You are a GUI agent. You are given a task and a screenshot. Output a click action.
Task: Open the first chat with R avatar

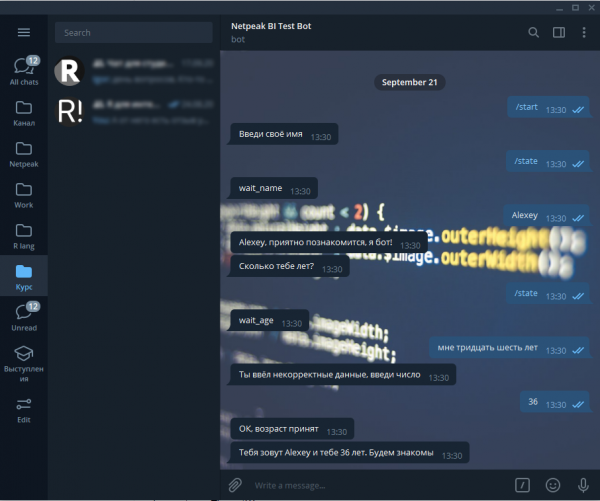[x=134, y=70]
